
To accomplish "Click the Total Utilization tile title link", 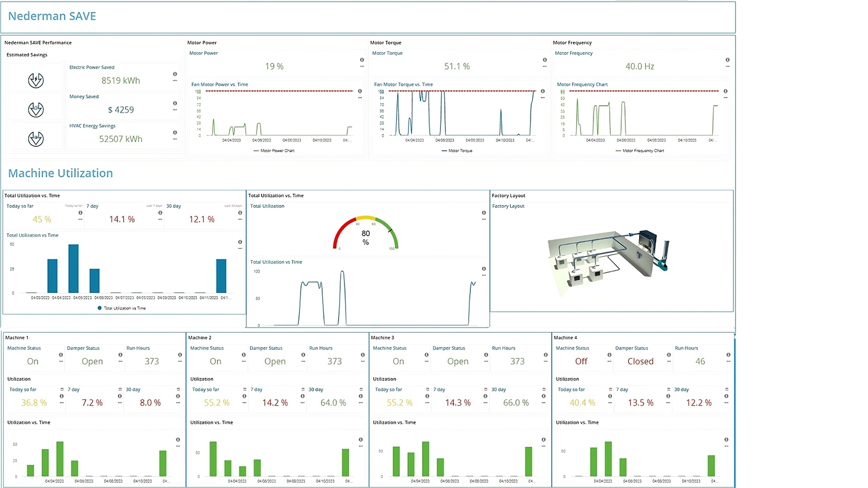I will coord(267,206).
